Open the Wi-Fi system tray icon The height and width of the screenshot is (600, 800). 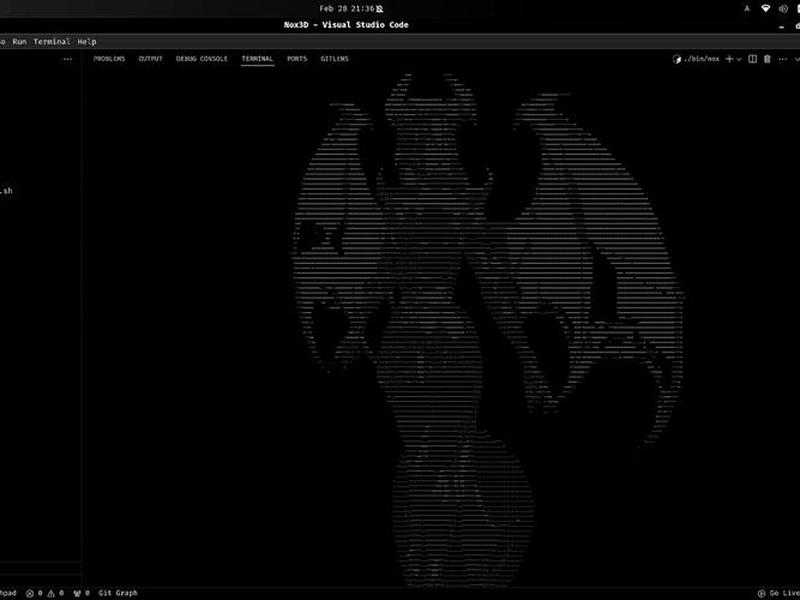click(765, 8)
